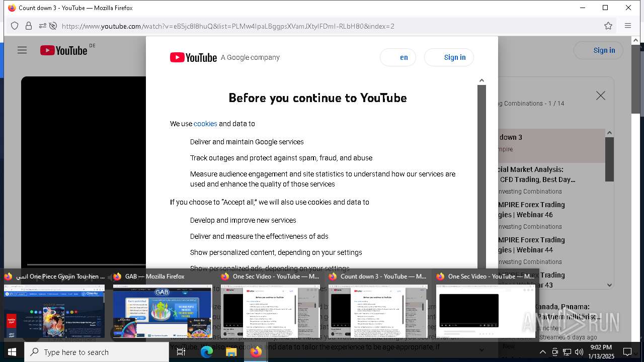Show hidden system tray icons
Image resolution: width=644 pixels, height=362 pixels.
coord(542,352)
